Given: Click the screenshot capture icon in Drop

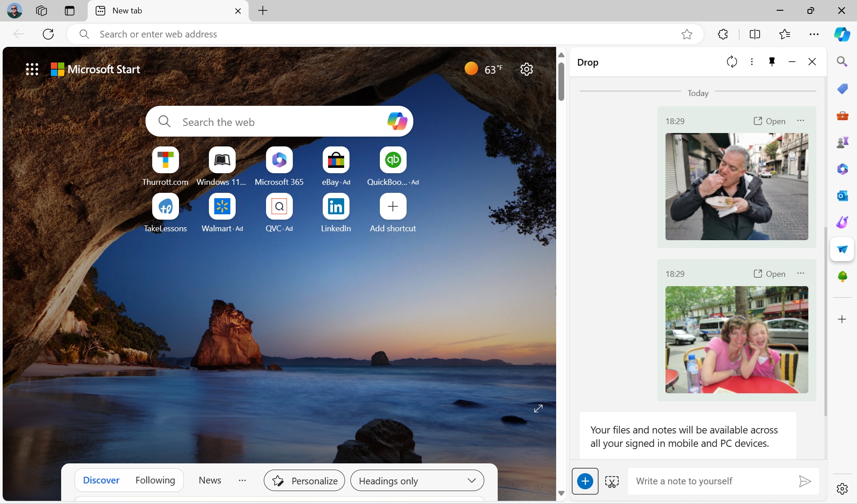Looking at the screenshot, I should point(612,481).
